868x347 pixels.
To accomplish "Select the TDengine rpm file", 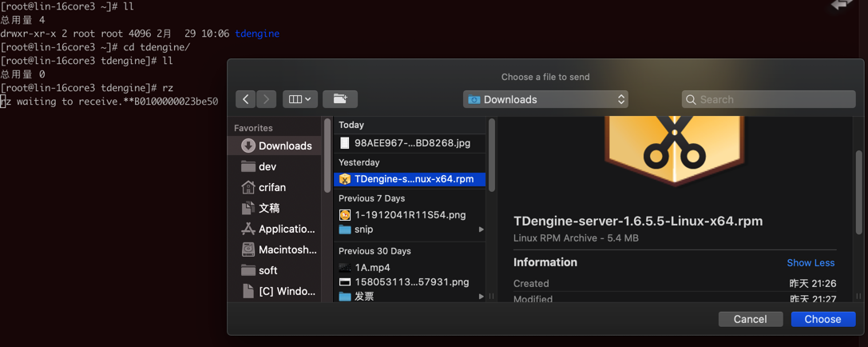I will pos(413,179).
